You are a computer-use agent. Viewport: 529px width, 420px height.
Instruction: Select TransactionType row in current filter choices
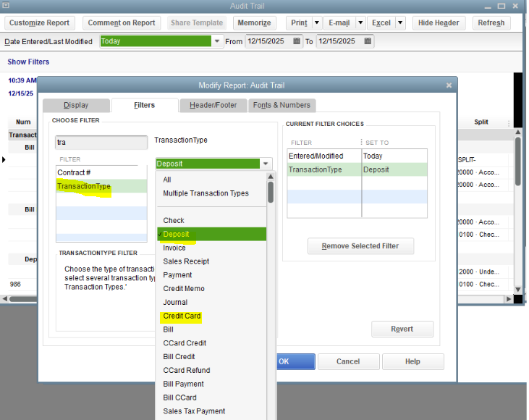pyautogui.click(x=357, y=169)
